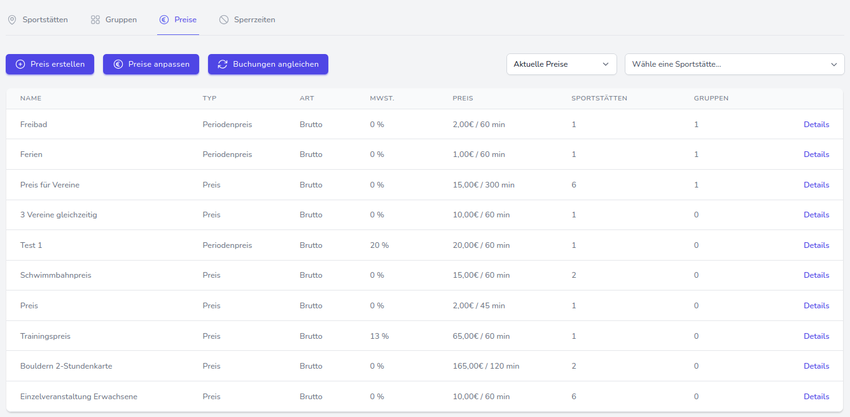850x417 pixels.
Task: Open Details for the Freibad price
Action: (x=815, y=125)
